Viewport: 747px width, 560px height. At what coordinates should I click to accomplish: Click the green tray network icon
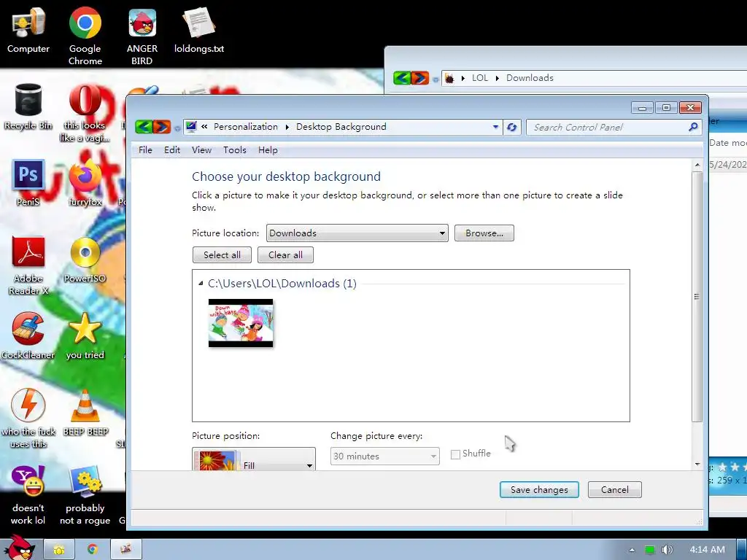649,550
